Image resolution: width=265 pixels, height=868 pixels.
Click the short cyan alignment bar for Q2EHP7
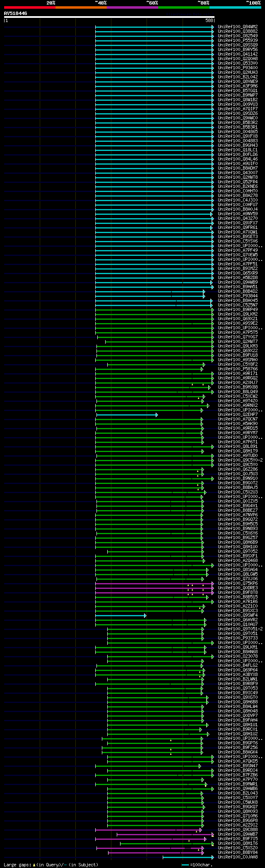(127, 415)
